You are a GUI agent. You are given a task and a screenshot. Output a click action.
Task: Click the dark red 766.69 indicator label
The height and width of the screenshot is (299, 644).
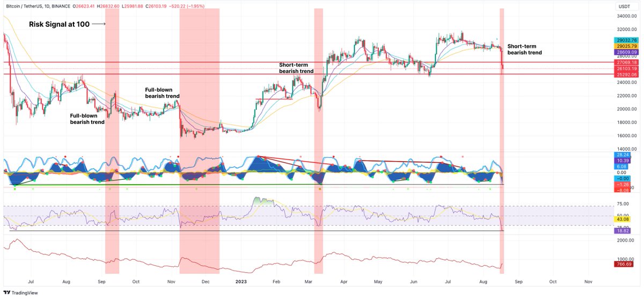[624, 264]
